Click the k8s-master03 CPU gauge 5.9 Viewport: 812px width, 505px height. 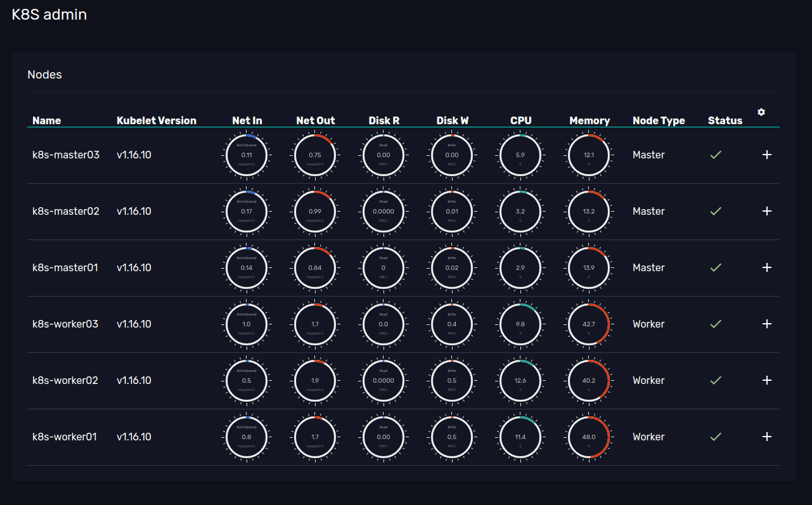(521, 155)
